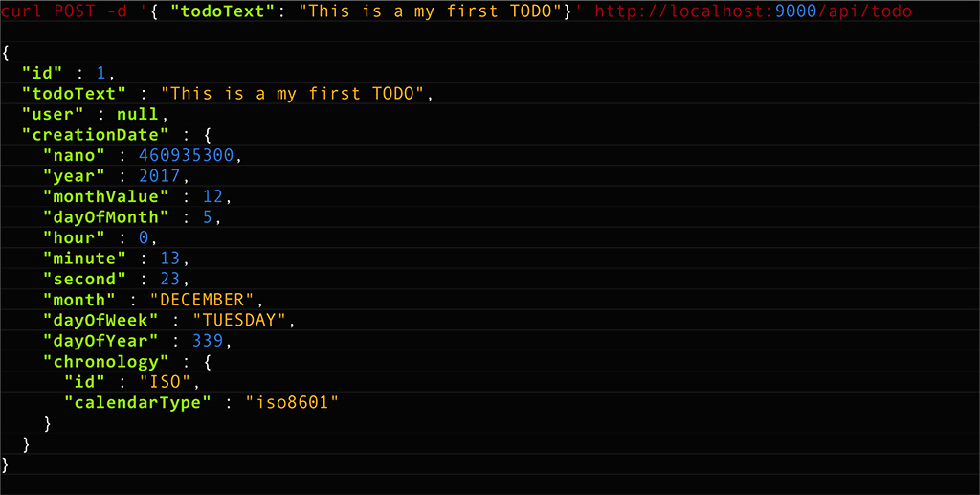Screen dimensions: 980x495
Task: Click the "dayOfWeek" key
Action: click(x=100, y=321)
